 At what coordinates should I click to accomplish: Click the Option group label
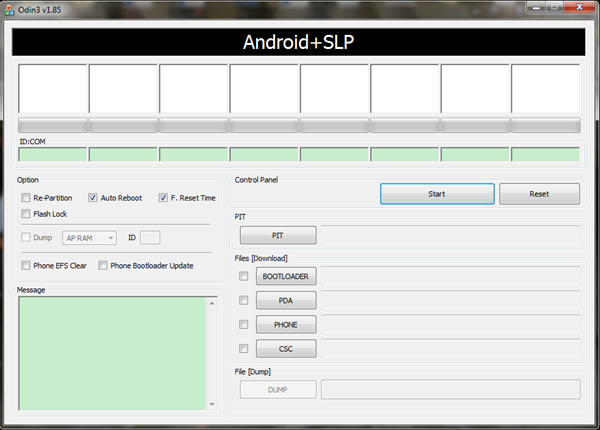28,180
